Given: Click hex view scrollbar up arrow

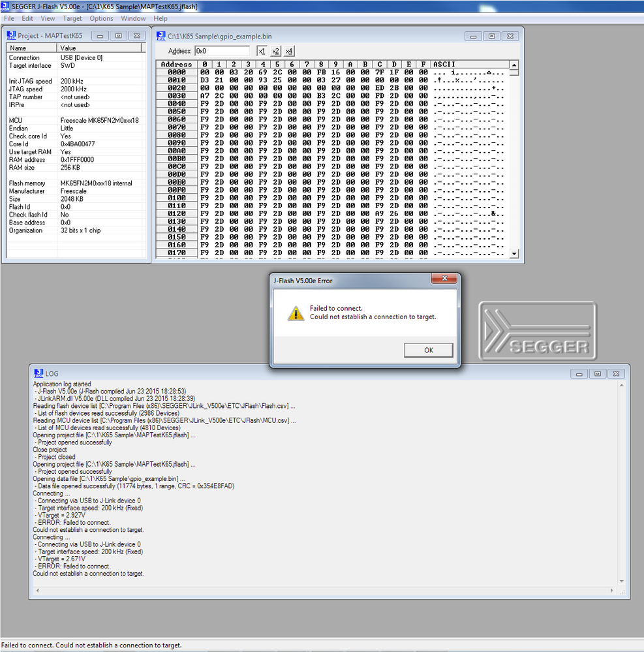Looking at the screenshot, I should pyautogui.click(x=514, y=65).
